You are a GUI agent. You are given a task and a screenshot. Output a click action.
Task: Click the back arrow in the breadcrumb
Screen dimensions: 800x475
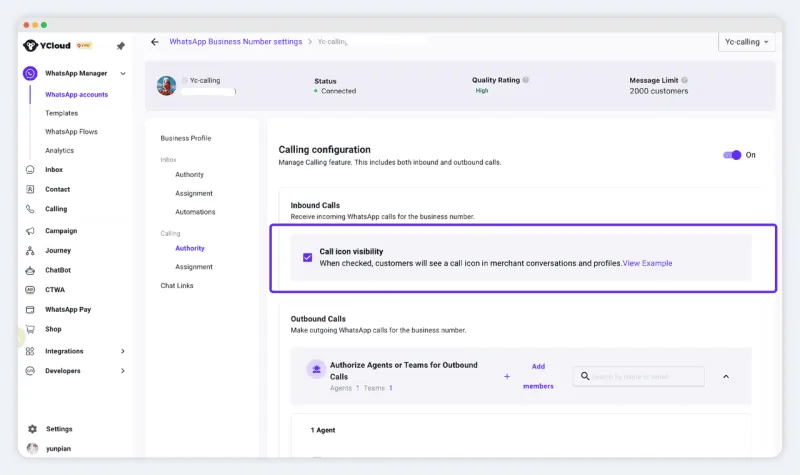(154, 42)
